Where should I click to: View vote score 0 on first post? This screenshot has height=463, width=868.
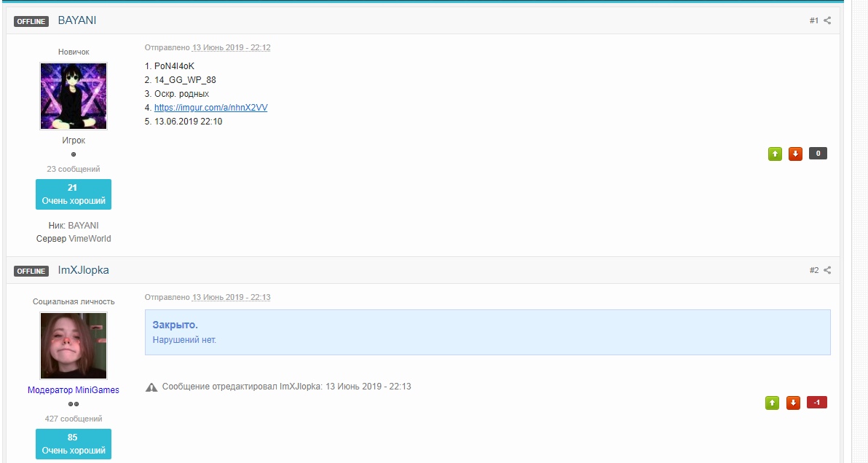click(x=818, y=154)
